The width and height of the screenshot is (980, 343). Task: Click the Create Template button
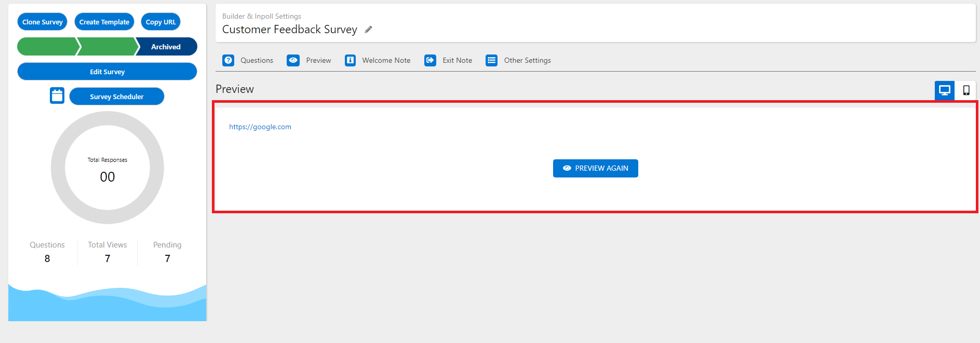[104, 22]
